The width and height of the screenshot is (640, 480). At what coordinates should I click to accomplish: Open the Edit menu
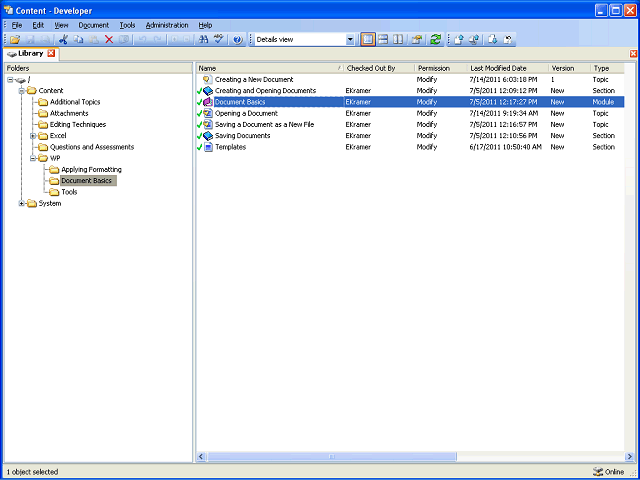[38, 25]
